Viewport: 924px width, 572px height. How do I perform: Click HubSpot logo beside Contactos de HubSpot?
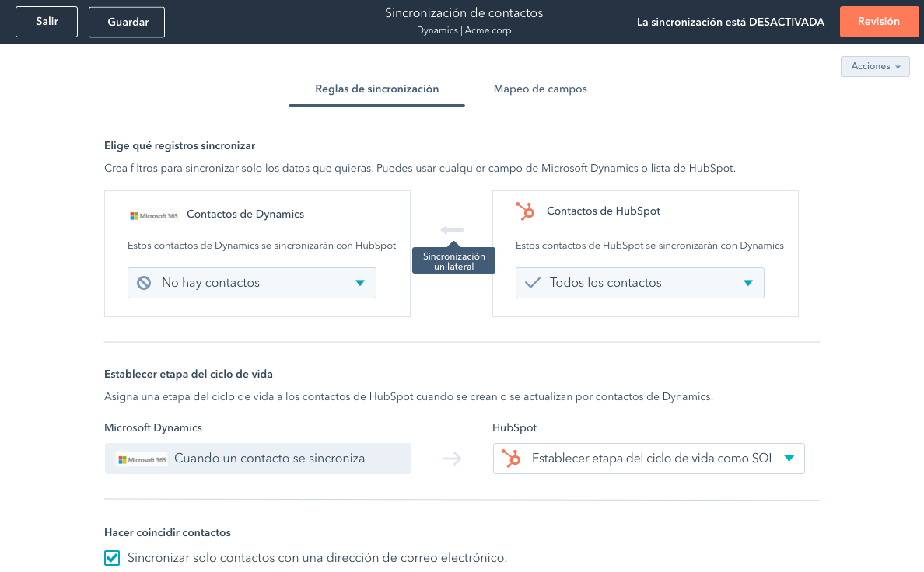pos(525,211)
